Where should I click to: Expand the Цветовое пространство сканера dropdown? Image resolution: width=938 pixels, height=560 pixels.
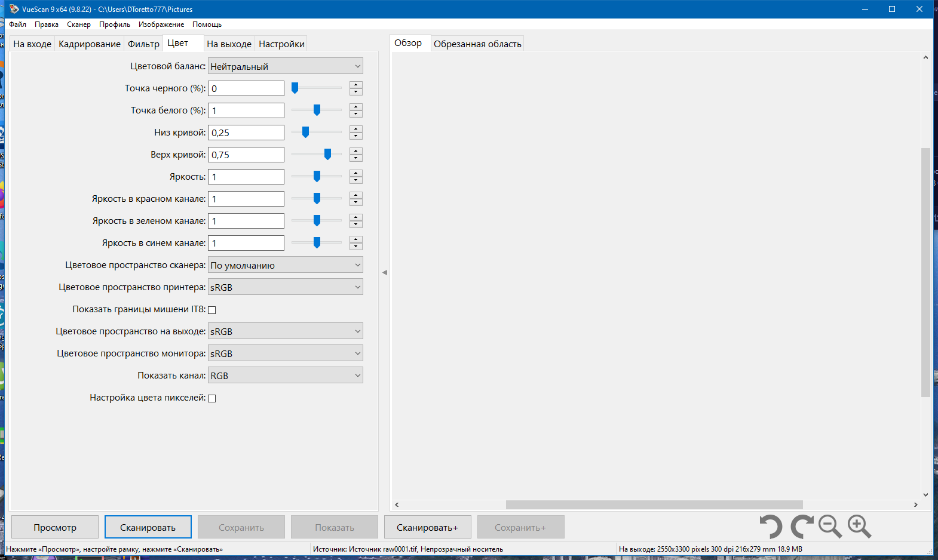(286, 265)
